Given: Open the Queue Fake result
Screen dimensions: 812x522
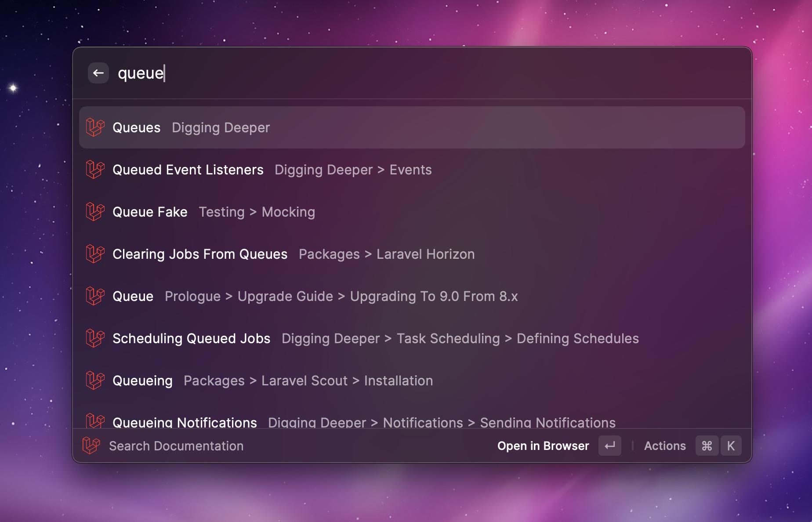Looking at the screenshot, I should (412, 212).
